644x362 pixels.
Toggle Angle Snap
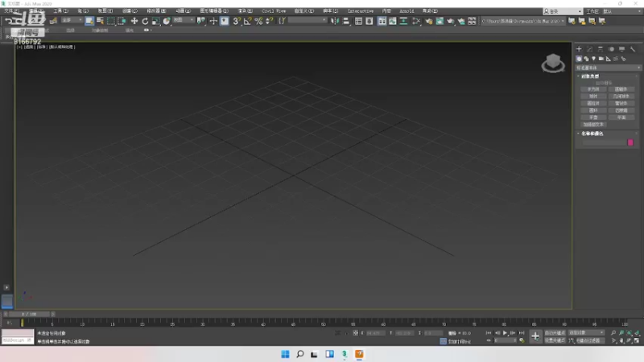coord(247,21)
